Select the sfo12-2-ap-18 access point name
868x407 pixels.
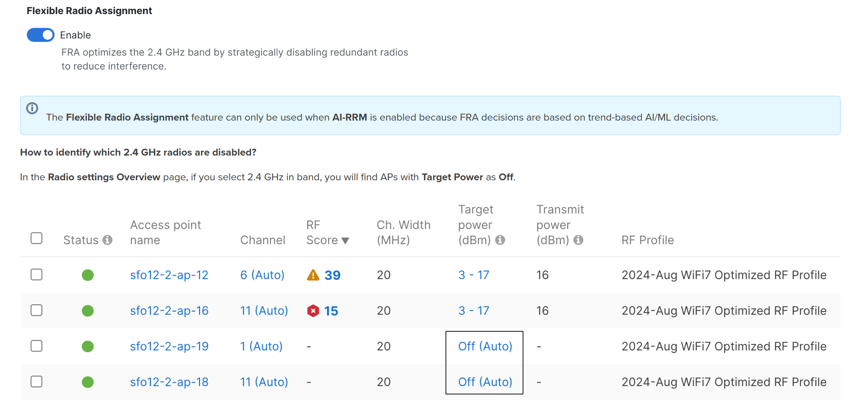tap(169, 382)
